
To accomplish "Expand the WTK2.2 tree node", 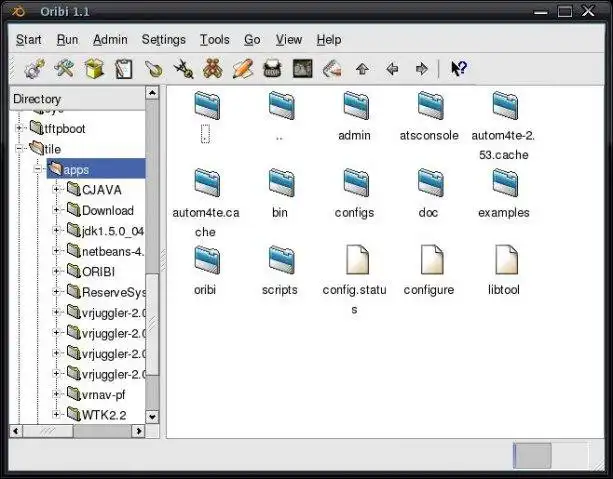I will coord(56,414).
